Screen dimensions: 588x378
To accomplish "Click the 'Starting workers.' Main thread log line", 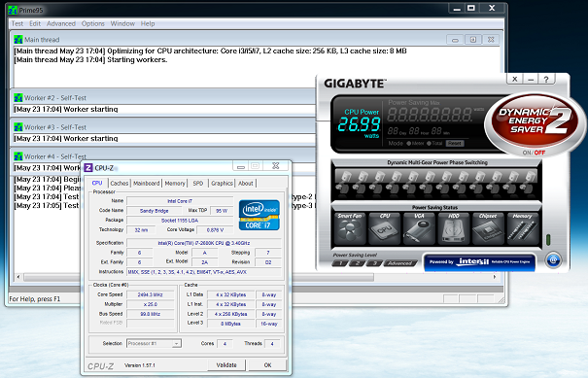I will click(137, 60).
